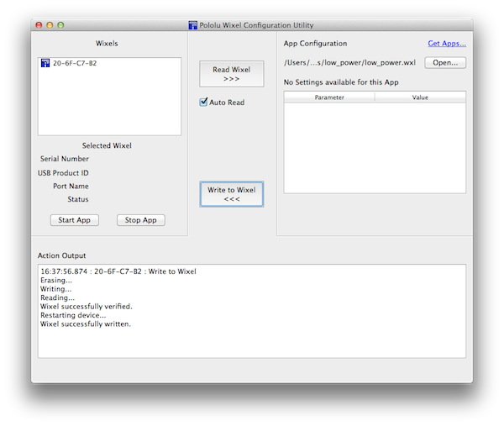Click the Stop App button
Image resolution: width=504 pixels, height=426 pixels.
click(140, 220)
